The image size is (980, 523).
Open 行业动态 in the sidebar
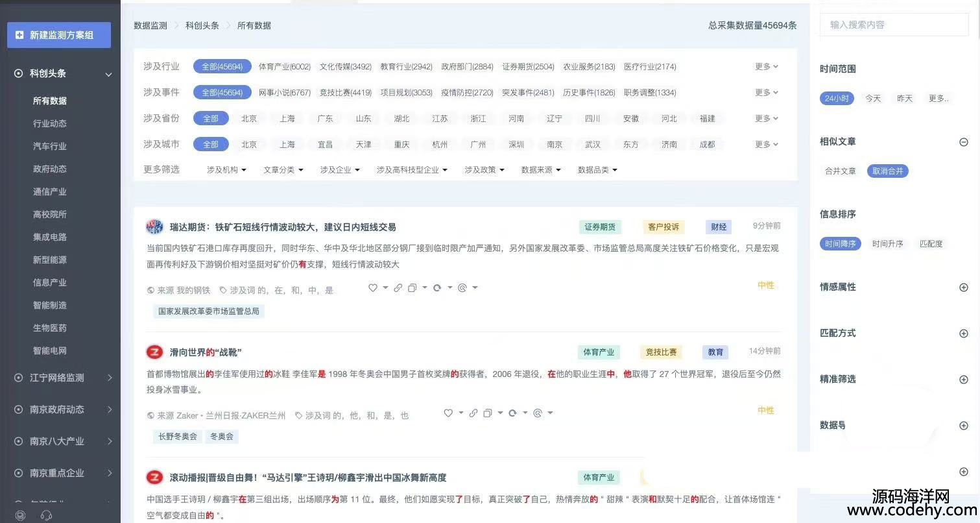pyautogui.click(x=50, y=123)
